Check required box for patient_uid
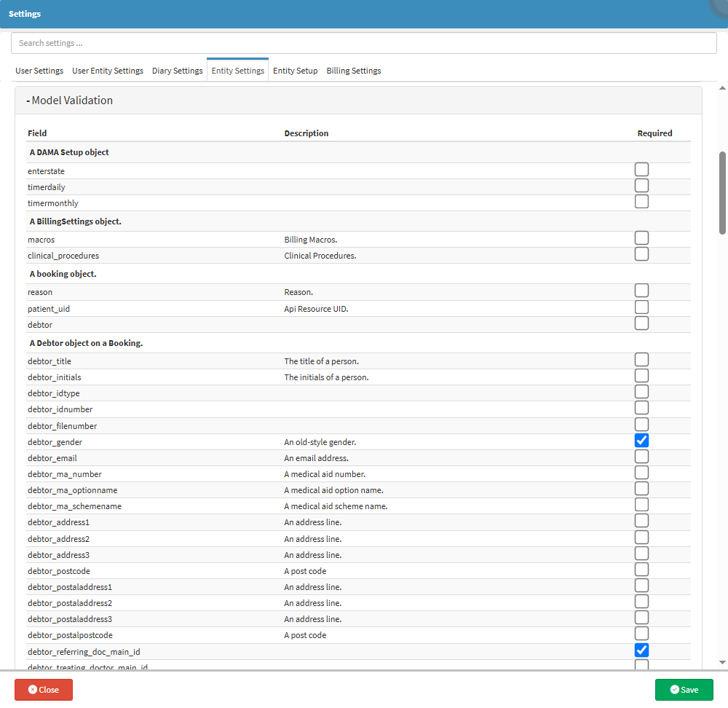 point(641,307)
